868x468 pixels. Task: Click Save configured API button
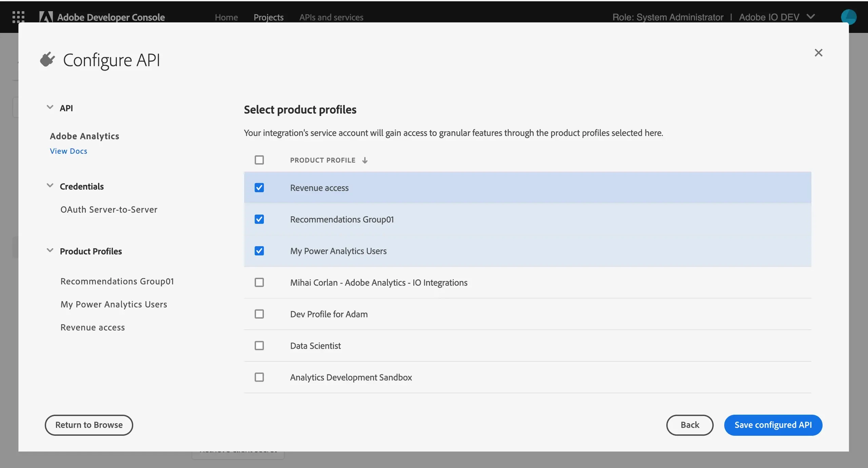pyautogui.click(x=773, y=425)
